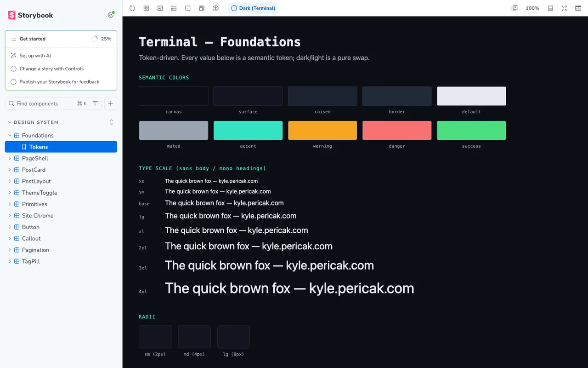Click the TagPill component grid icon
The width and height of the screenshot is (588, 368).
click(17, 261)
